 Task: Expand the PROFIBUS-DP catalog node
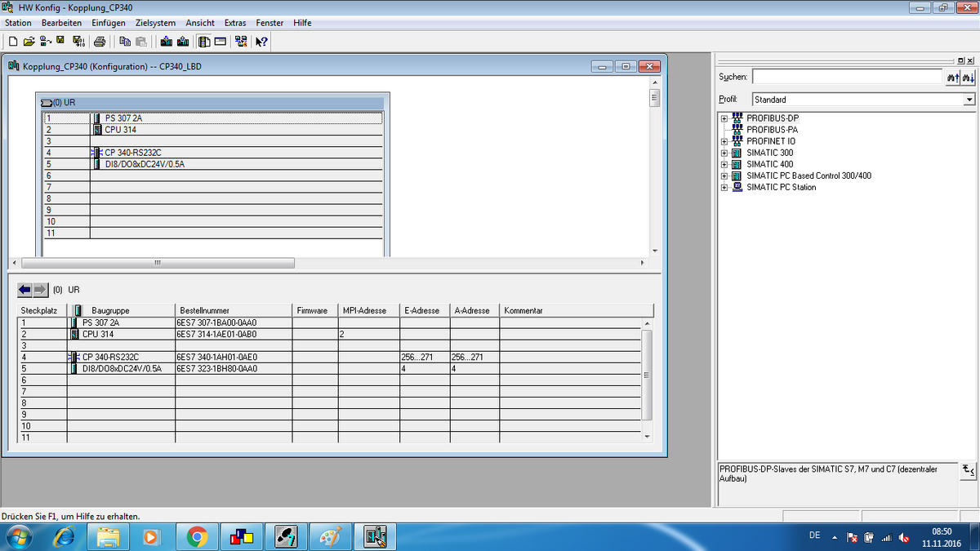(724, 118)
